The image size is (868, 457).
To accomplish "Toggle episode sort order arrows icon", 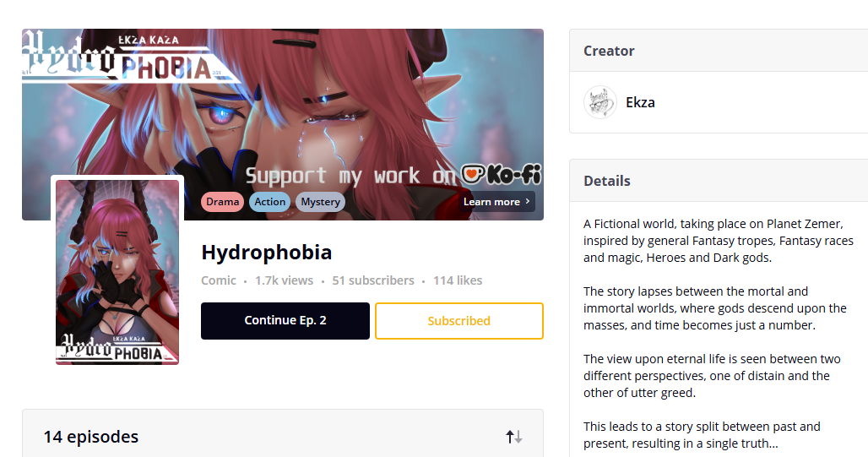I will pyautogui.click(x=513, y=437).
